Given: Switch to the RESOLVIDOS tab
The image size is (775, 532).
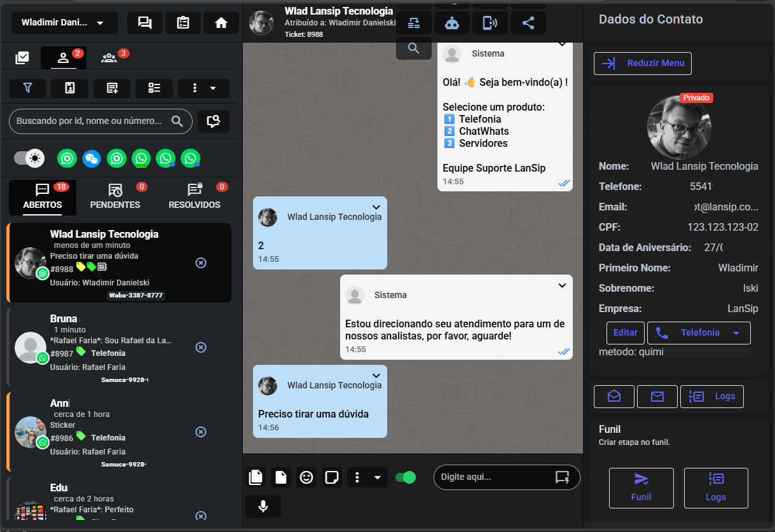Looking at the screenshot, I should pos(195,197).
